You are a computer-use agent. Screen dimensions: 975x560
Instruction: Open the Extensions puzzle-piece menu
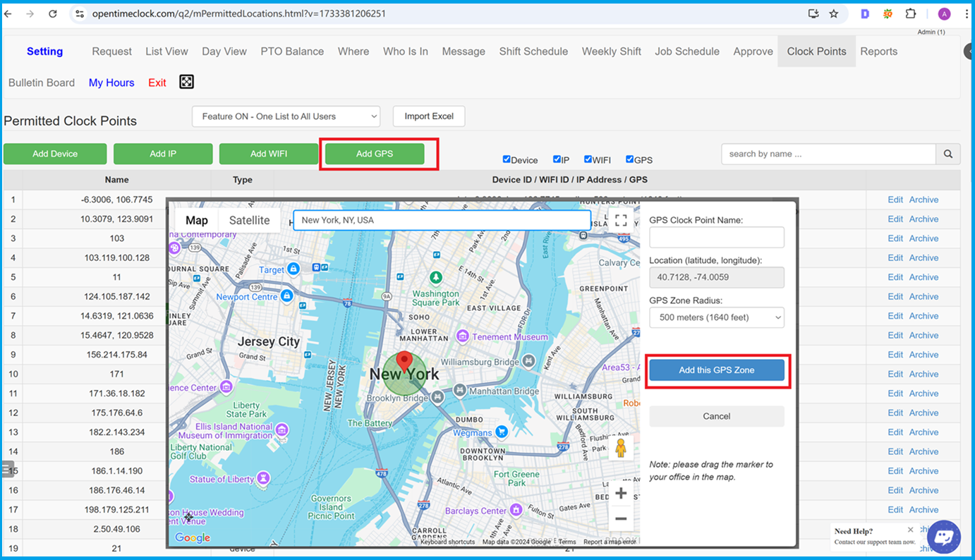(911, 13)
